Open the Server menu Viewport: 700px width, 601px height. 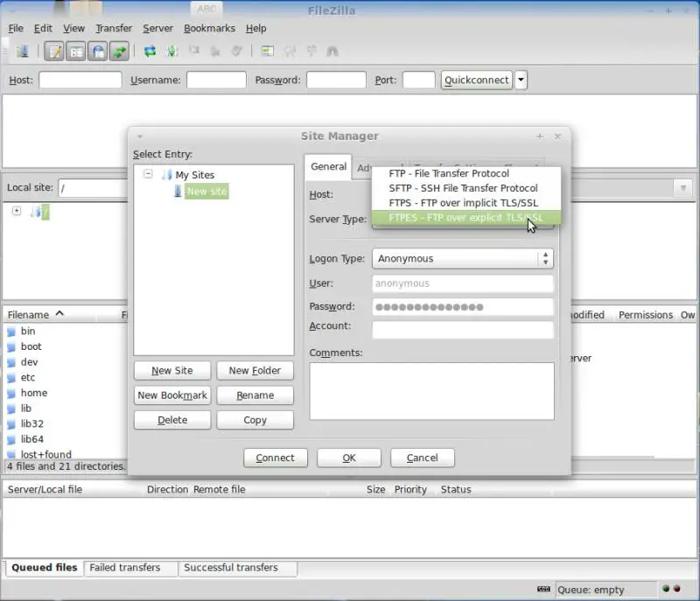157,29
